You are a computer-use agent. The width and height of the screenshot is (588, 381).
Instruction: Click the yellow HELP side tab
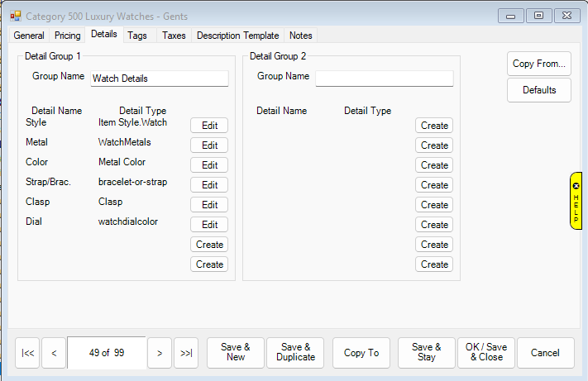point(576,201)
